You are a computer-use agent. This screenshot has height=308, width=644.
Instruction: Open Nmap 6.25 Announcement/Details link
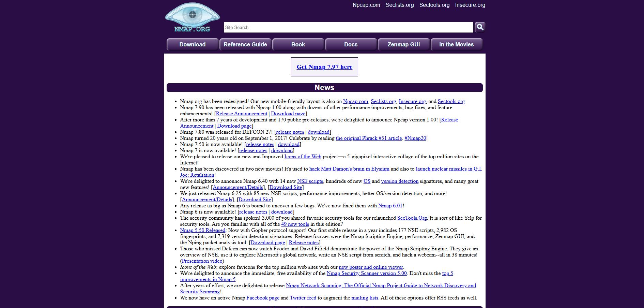tap(207, 200)
